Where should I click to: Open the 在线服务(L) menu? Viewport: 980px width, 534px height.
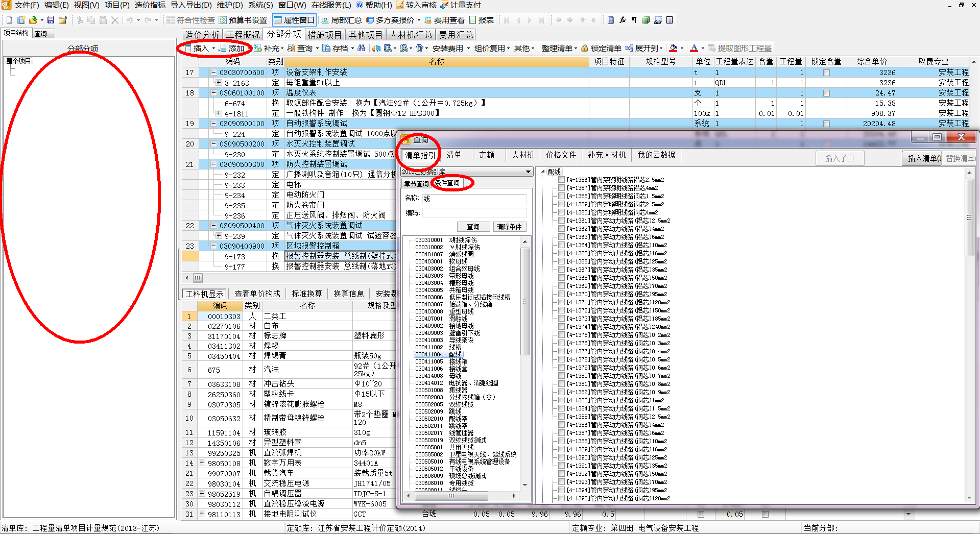331,5
